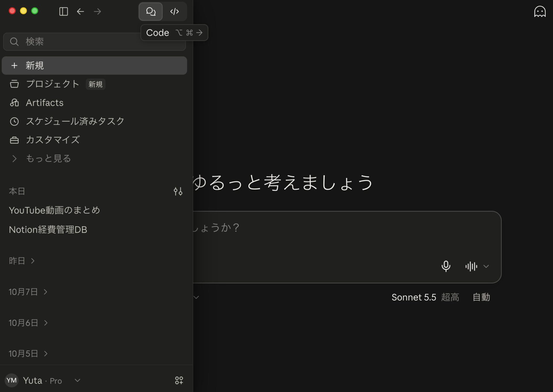Open YouTube動画のまとめ conversation
The height and width of the screenshot is (392, 553).
pyautogui.click(x=94, y=210)
